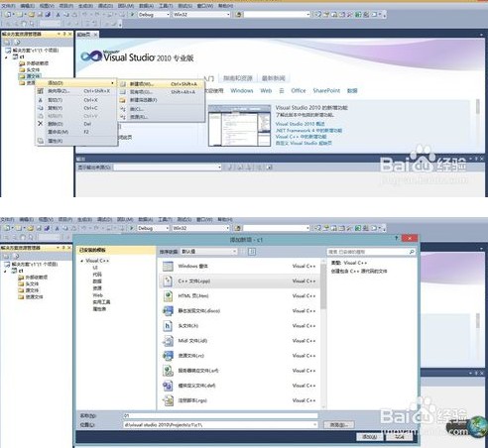Select the 静态发现文件(.disco) template icon
Viewport: 488px width, 448px height.
[168, 311]
